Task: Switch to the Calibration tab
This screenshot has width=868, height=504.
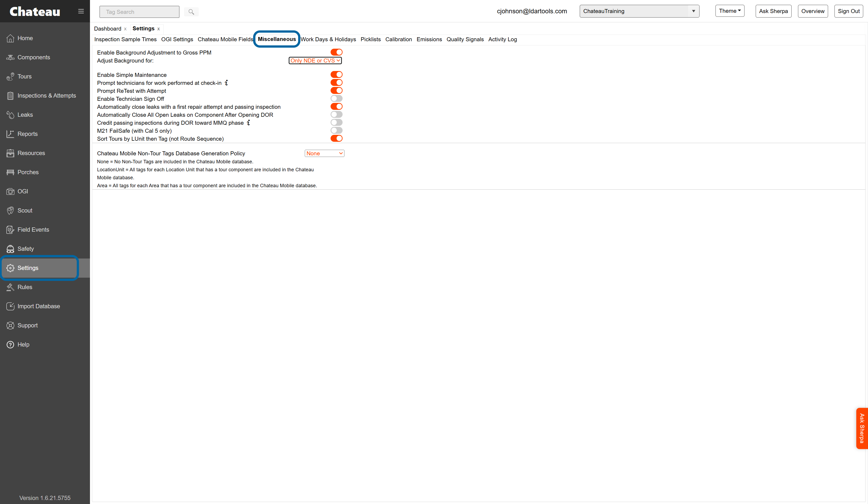Action: [398, 39]
